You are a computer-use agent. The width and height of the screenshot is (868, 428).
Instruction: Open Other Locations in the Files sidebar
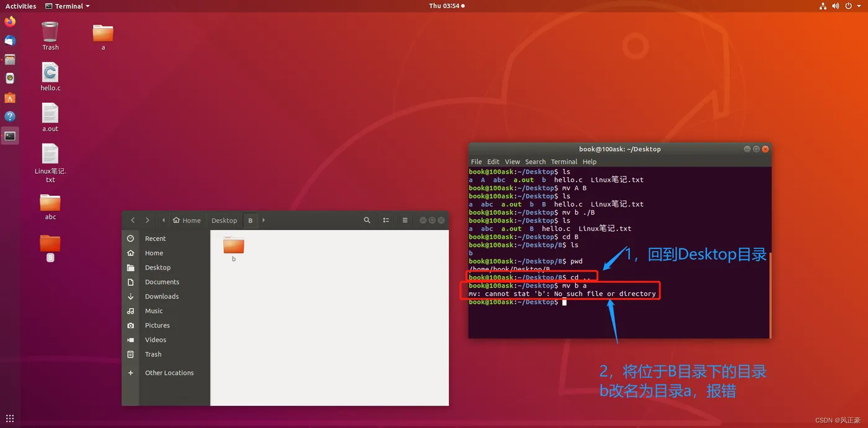click(x=166, y=373)
